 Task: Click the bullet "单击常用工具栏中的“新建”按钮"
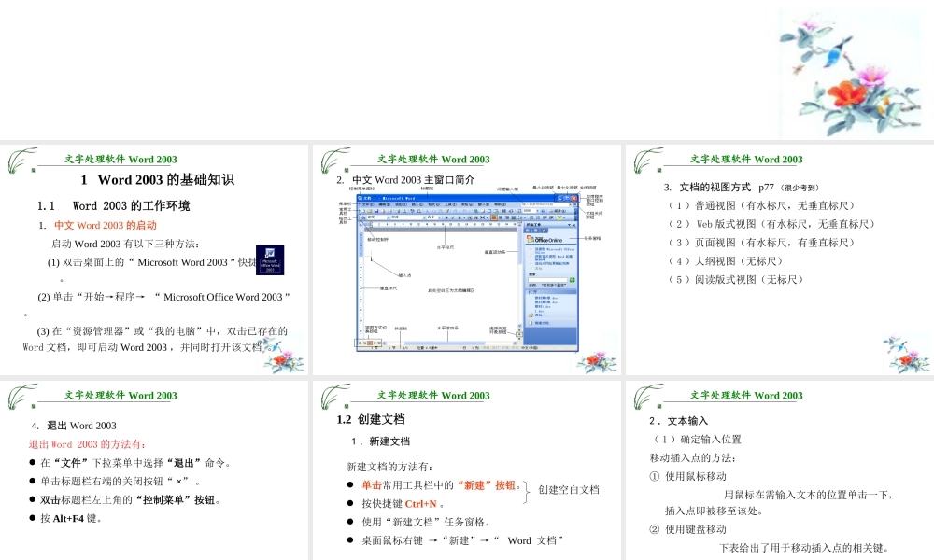[434, 485]
